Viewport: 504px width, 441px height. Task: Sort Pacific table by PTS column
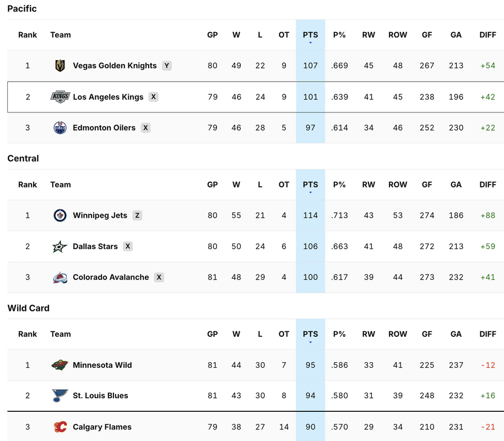(310, 35)
